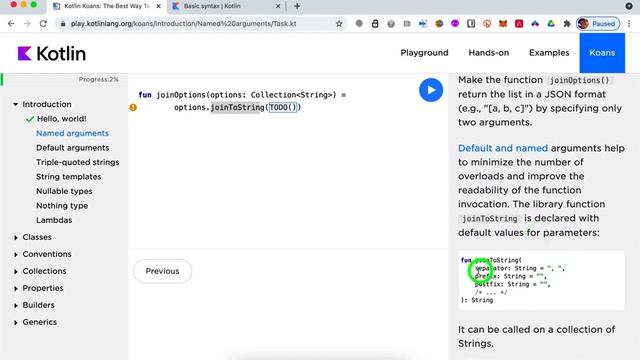Click the site lock icon in the address bar
Image resolution: width=640 pixels, height=360 pixels.
coord(63,24)
